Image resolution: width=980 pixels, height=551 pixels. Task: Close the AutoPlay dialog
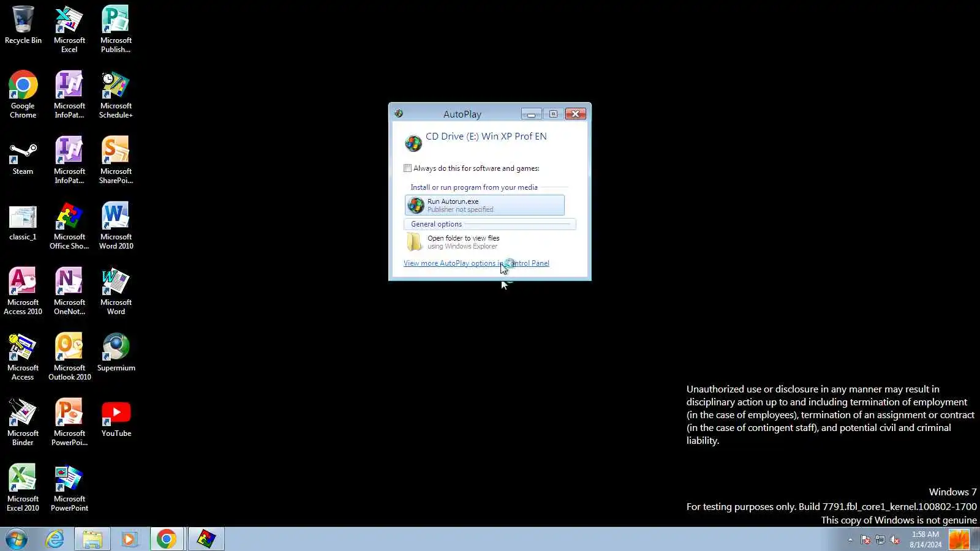click(x=576, y=114)
